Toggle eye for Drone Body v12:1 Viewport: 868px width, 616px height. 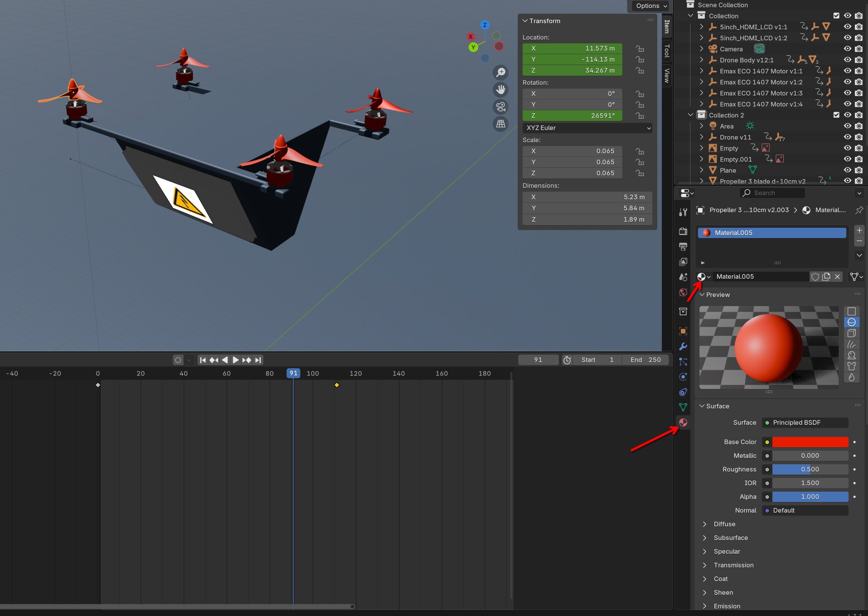(x=847, y=60)
